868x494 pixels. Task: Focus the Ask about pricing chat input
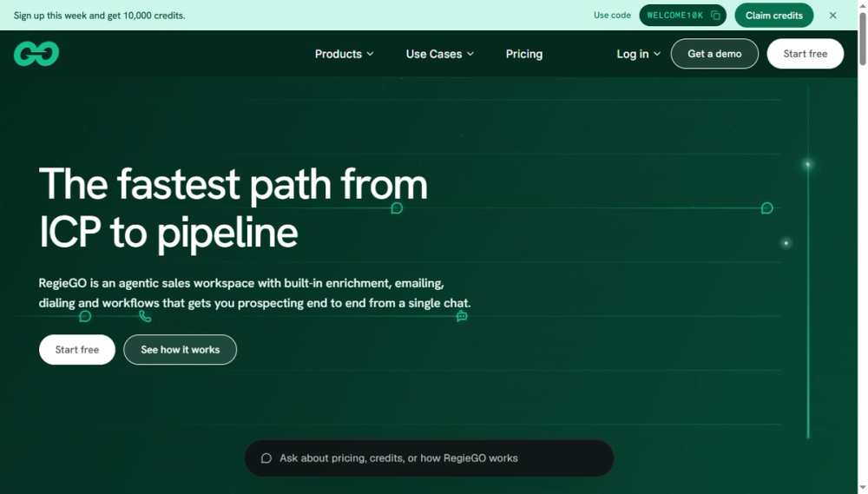point(429,458)
